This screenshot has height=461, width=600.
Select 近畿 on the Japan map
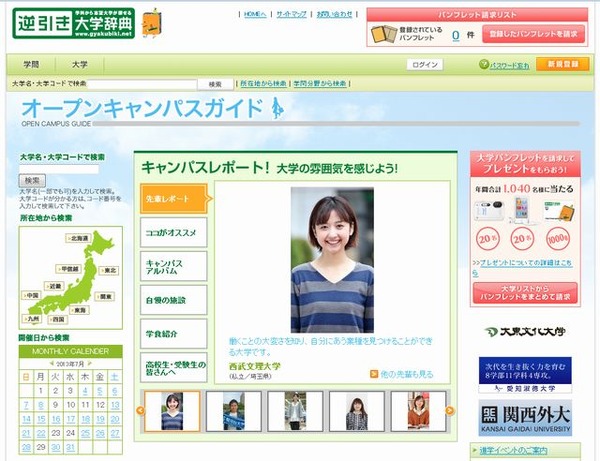(54, 286)
